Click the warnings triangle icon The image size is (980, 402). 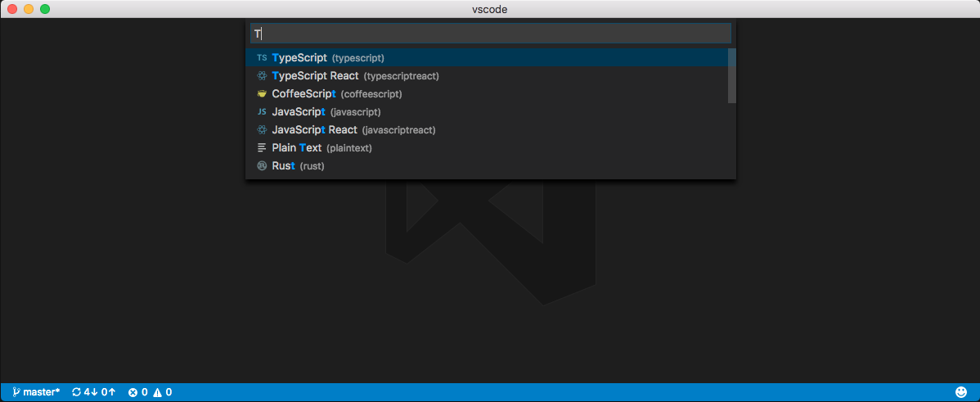[x=157, y=392]
